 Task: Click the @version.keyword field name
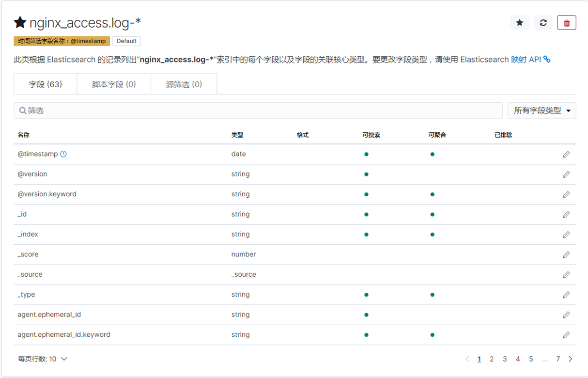(x=47, y=194)
